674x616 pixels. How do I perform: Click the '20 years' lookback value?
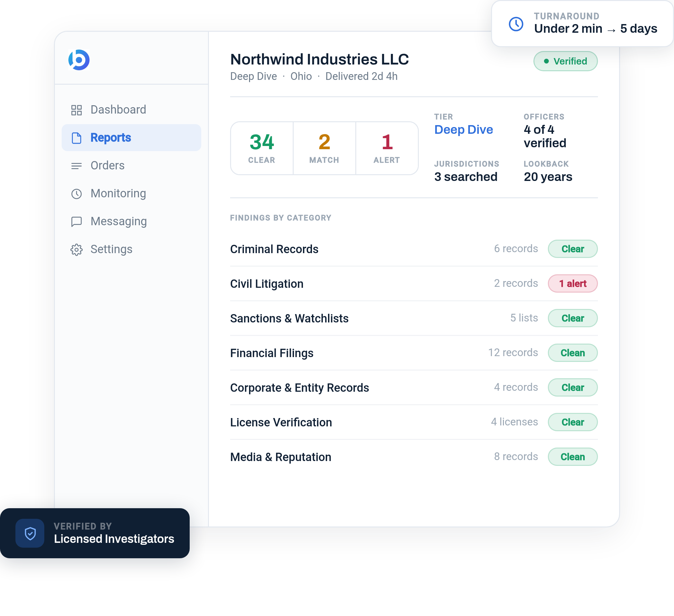pyautogui.click(x=548, y=177)
